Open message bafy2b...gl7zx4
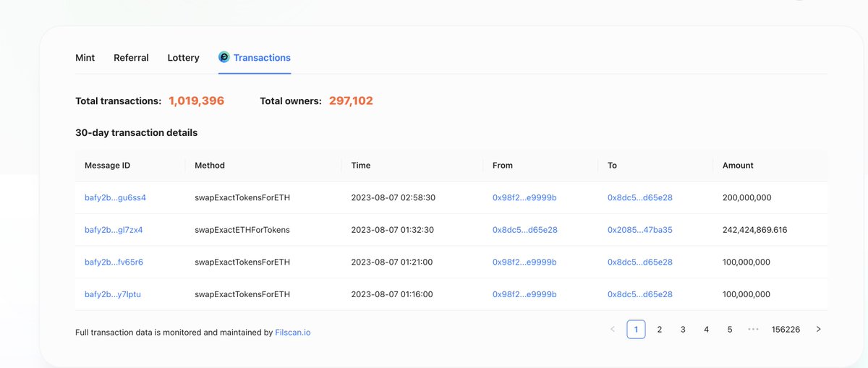This screenshot has height=368, width=868. click(x=114, y=230)
